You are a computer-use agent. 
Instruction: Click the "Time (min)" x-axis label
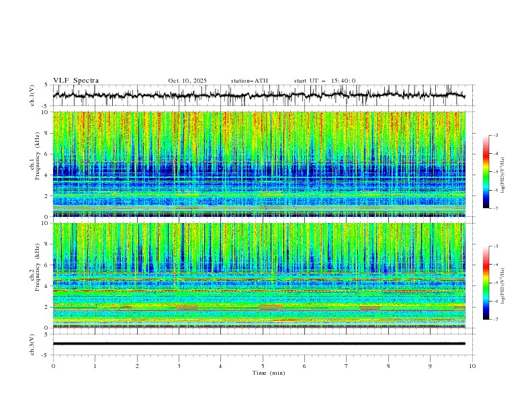click(x=269, y=373)
